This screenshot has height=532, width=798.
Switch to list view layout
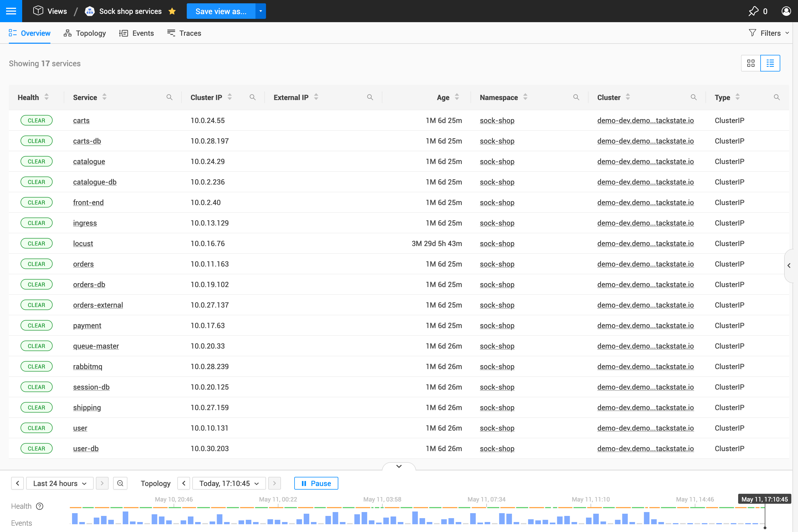click(x=770, y=63)
